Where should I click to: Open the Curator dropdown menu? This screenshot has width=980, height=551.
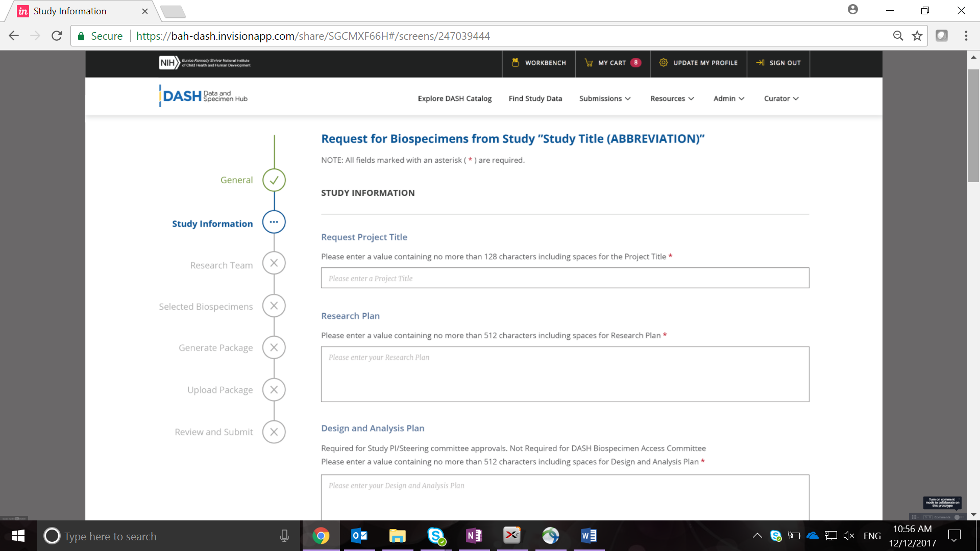coord(781,98)
